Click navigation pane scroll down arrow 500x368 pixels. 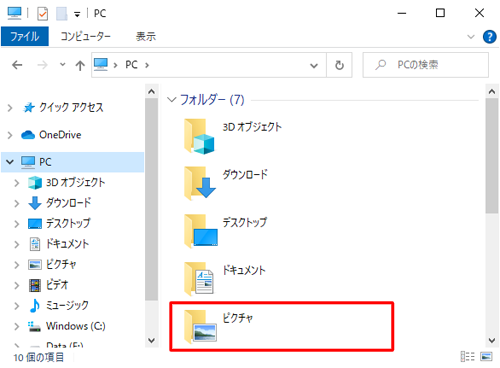pyautogui.click(x=152, y=340)
